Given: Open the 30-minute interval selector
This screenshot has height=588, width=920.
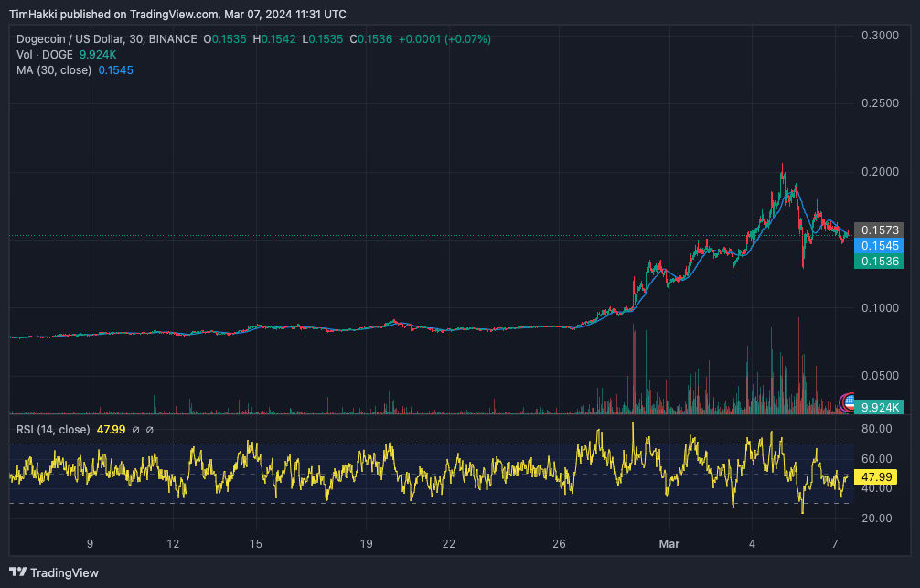Looking at the screenshot, I should click(x=134, y=39).
